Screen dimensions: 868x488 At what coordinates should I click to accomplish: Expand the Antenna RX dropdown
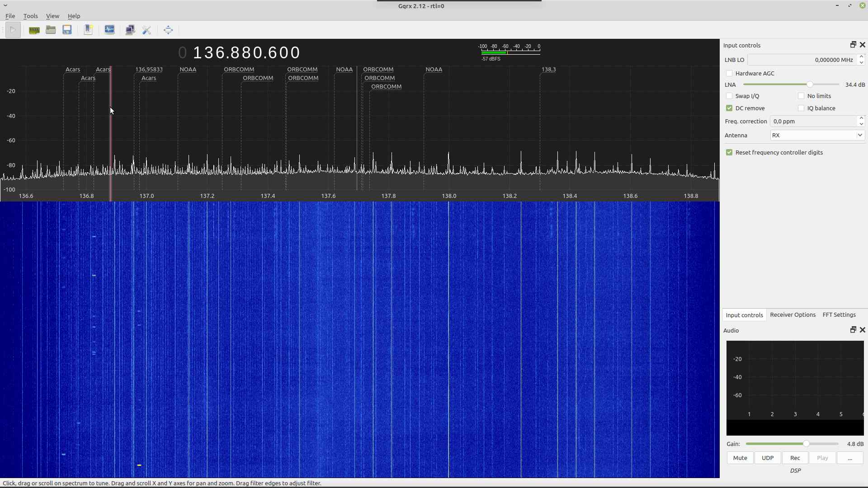817,136
